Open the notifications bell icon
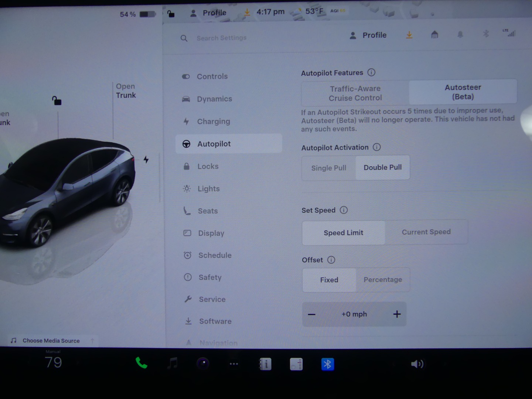Image resolution: width=532 pixels, height=399 pixels. point(460,35)
